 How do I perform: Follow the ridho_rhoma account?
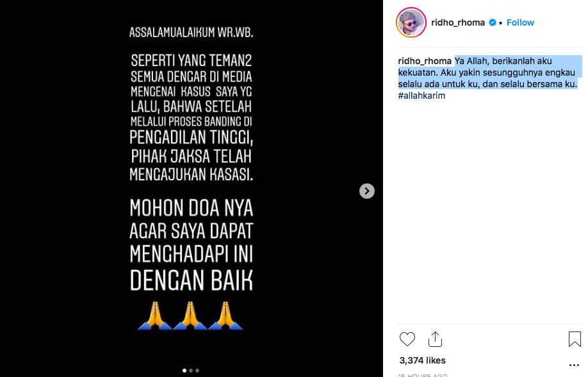click(520, 22)
